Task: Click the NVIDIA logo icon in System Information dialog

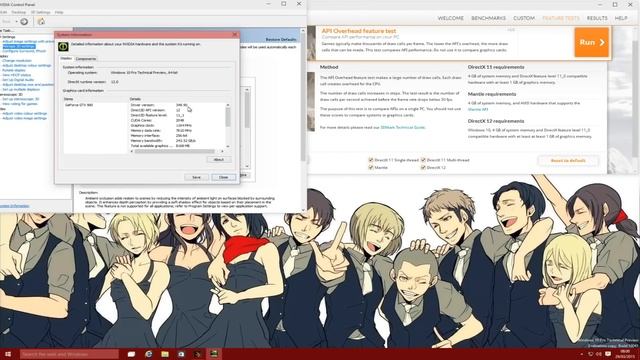Action: (x=63, y=47)
